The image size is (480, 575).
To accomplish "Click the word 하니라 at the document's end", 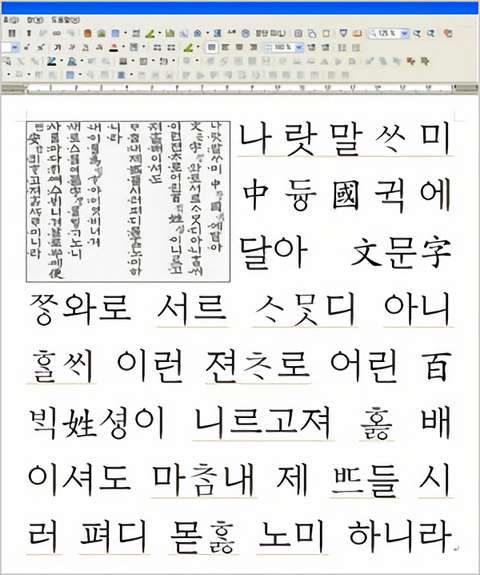I will [400, 536].
